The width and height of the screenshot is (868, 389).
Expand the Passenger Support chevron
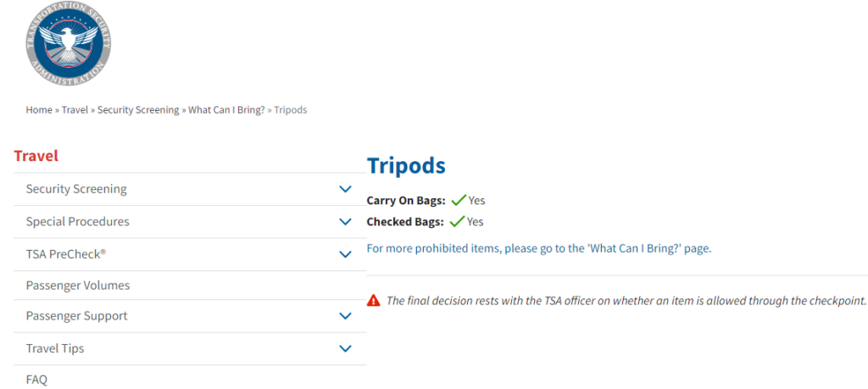coord(345,316)
